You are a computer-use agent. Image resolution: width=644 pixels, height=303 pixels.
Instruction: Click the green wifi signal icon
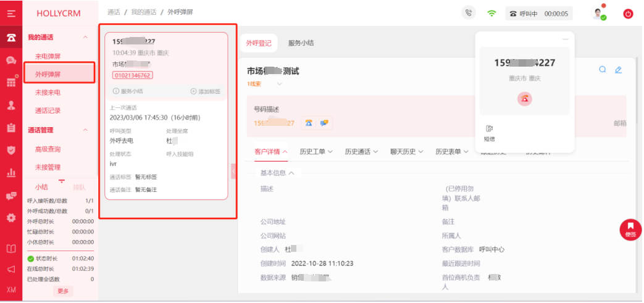click(x=491, y=13)
